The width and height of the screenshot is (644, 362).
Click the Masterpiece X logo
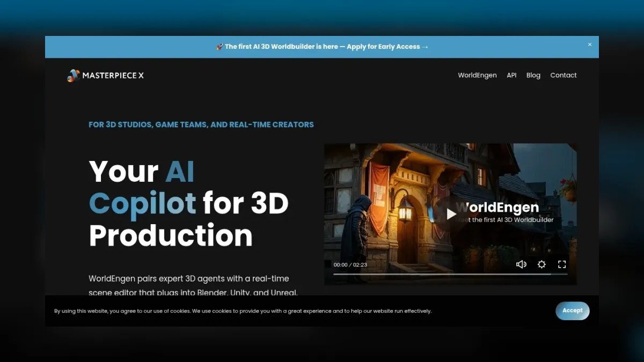click(x=105, y=76)
